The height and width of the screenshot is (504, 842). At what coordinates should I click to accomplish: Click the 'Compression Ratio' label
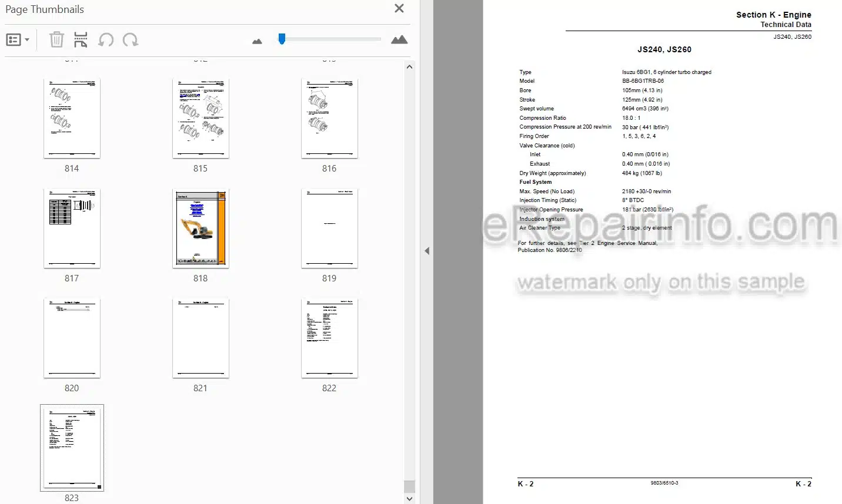543,118
